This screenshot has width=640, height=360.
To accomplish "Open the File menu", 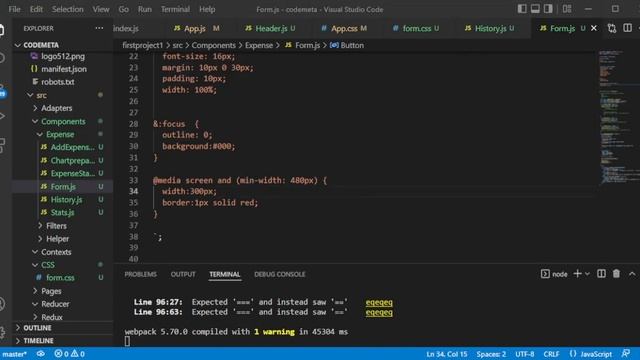I will pyautogui.click(x=14, y=9).
